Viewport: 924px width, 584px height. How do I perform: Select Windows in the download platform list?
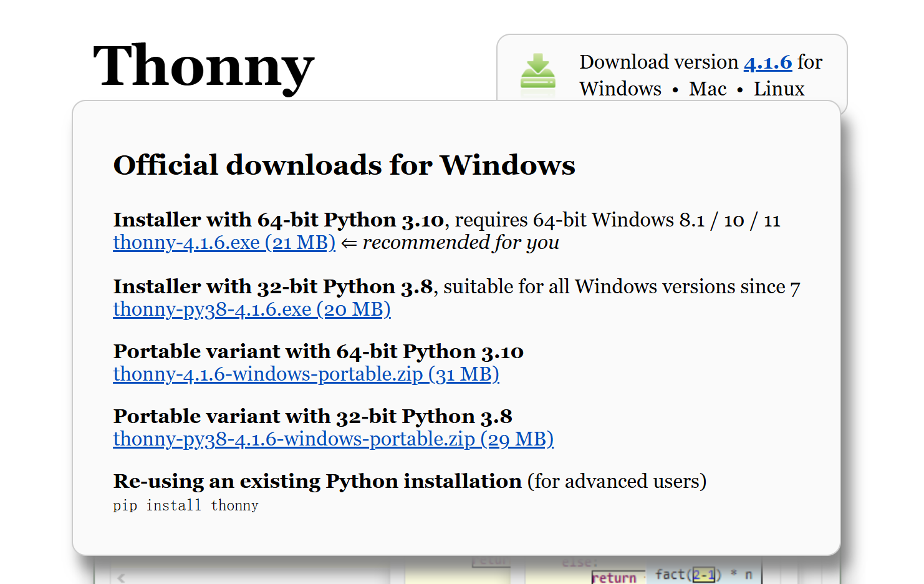620,89
